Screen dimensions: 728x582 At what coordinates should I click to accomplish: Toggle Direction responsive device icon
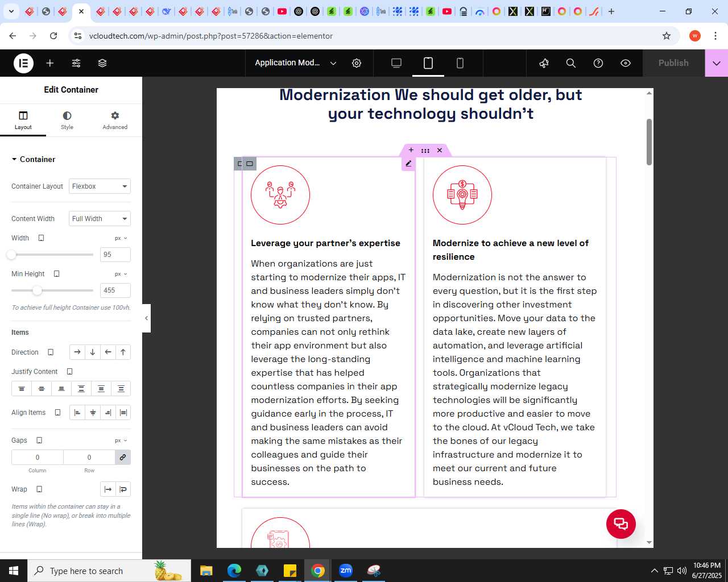(x=51, y=352)
